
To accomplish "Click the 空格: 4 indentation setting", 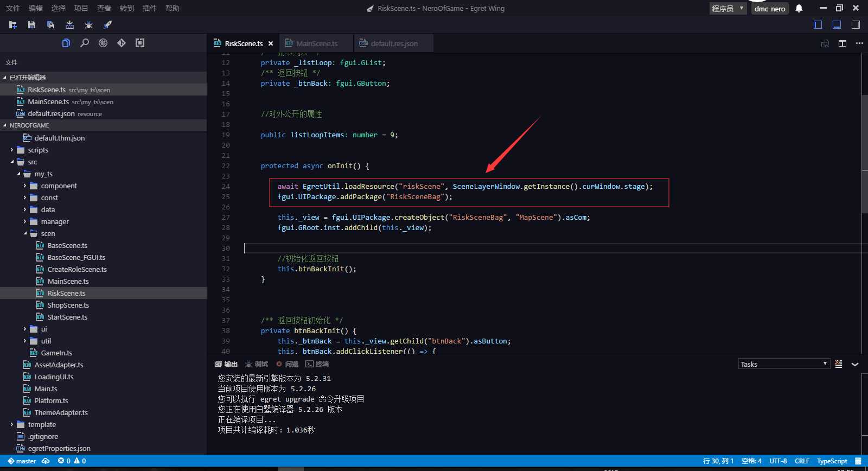I will (751, 461).
